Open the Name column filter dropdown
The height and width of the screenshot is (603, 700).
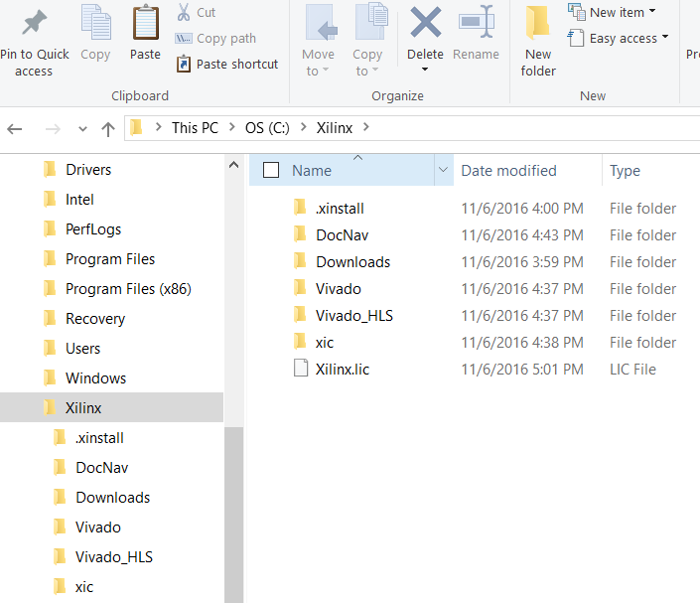443,170
